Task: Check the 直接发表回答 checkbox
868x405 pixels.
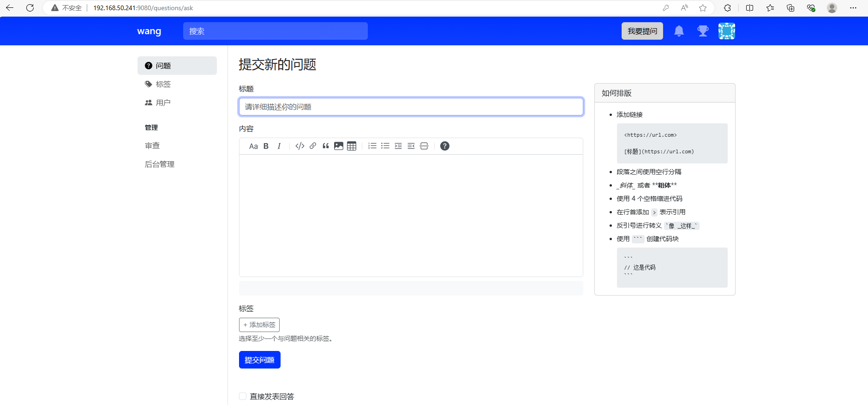Action: pos(243,396)
